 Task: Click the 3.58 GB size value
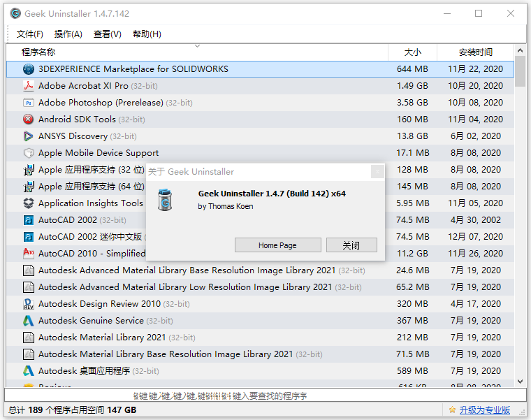point(412,103)
